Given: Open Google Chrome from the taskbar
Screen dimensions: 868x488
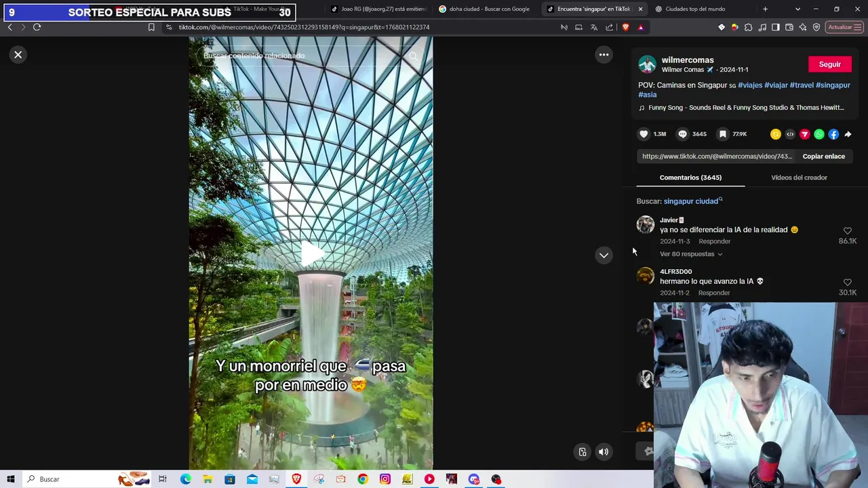Looking at the screenshot, I should click(x=363, y=479).
